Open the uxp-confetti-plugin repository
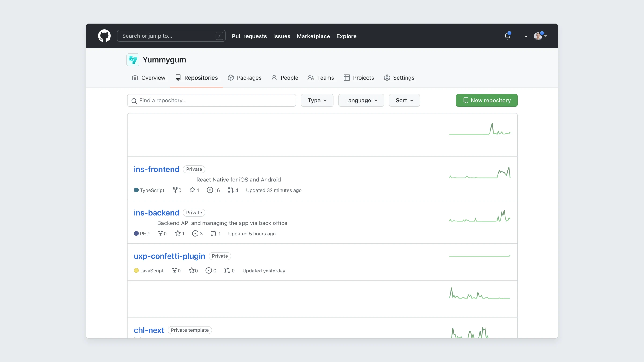 click(x=169, y=256)
